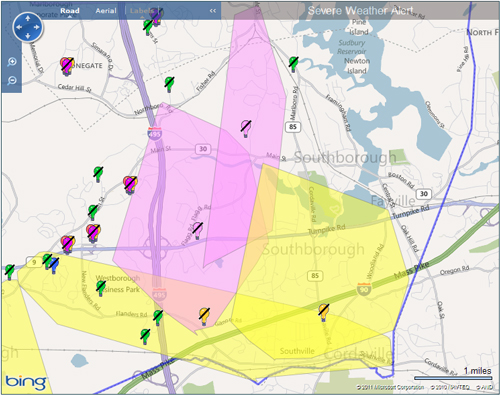Click the NAVTEQ copyright notice
500x395 pixels.
click(x=450, y=387)
